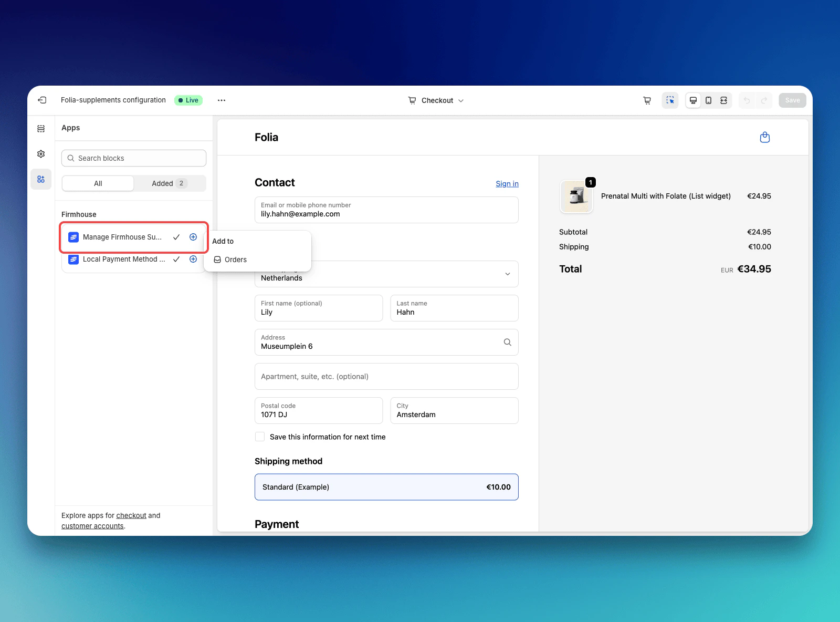Open the cart preview icon
840x622 pixels.
[647, 100]
